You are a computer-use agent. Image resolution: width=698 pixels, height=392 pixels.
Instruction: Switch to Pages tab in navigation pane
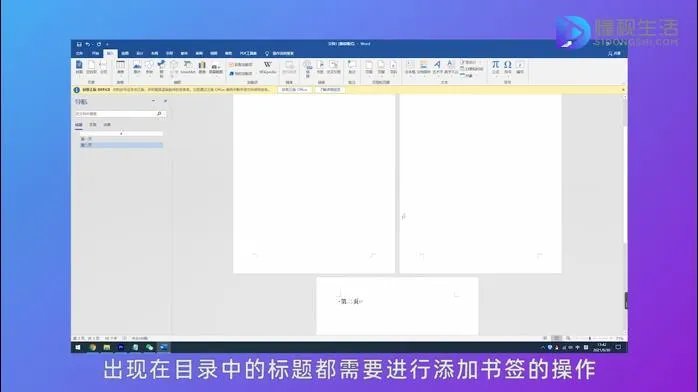click(x=93, y=125)
